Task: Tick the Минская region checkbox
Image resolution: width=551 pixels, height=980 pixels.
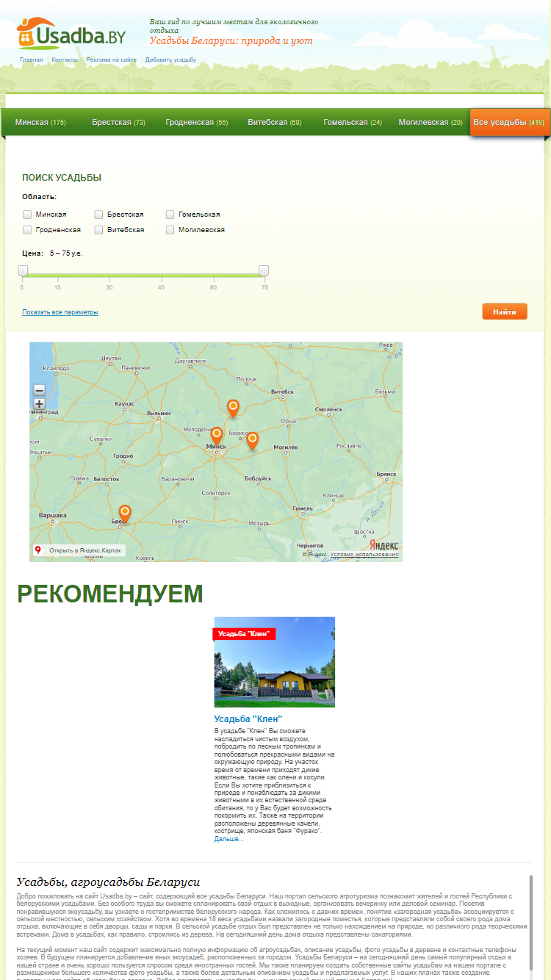Action: 27,215
